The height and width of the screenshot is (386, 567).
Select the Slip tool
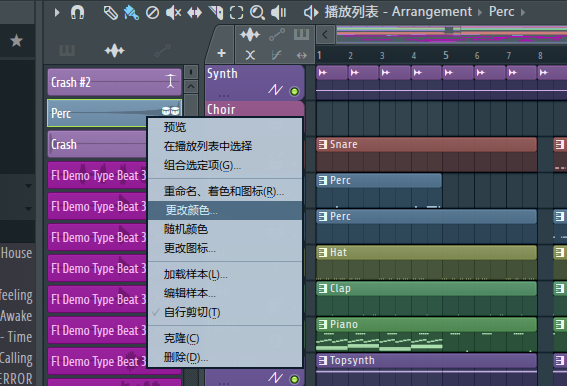195,13
